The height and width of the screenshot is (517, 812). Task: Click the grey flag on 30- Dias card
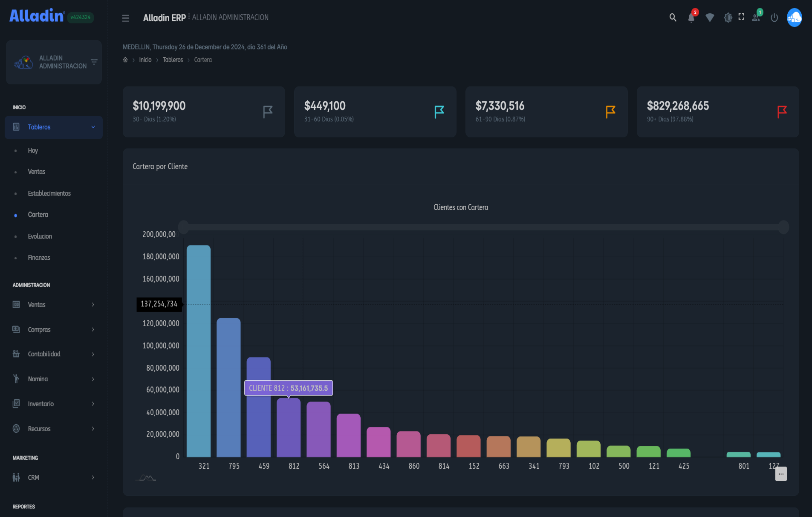[268, 112]
